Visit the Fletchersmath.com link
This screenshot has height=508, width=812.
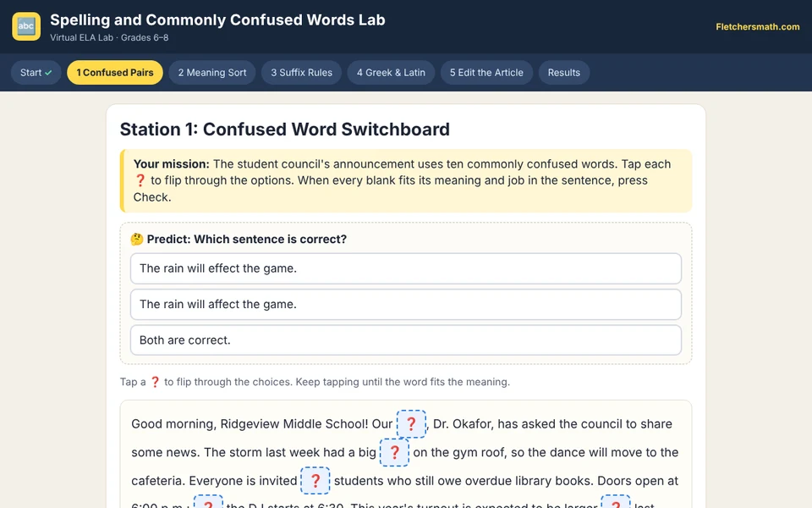(x=758, y=26)
